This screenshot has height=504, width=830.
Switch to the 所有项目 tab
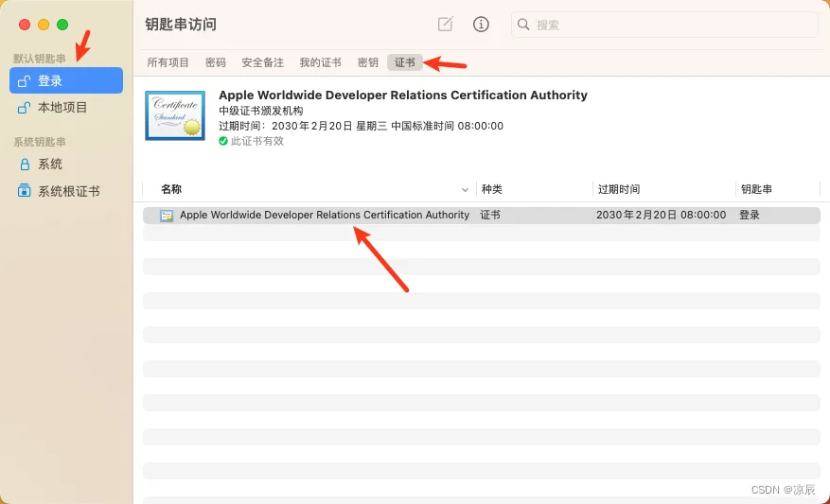(168, 62)
